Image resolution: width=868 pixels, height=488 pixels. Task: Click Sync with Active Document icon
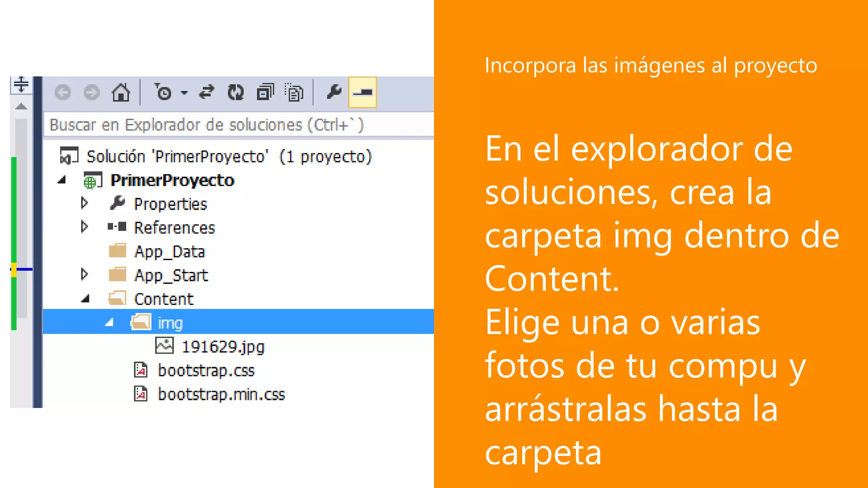click(207, 92)
